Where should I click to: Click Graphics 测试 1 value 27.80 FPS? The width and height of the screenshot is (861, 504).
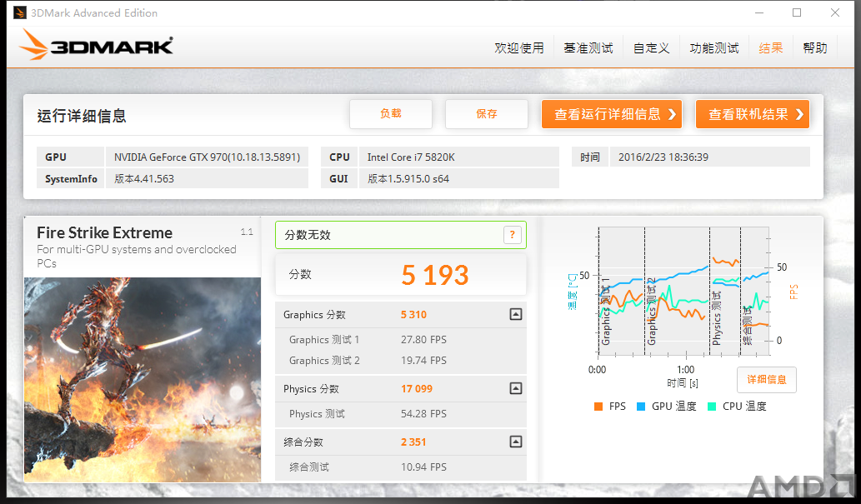[423, 340]
